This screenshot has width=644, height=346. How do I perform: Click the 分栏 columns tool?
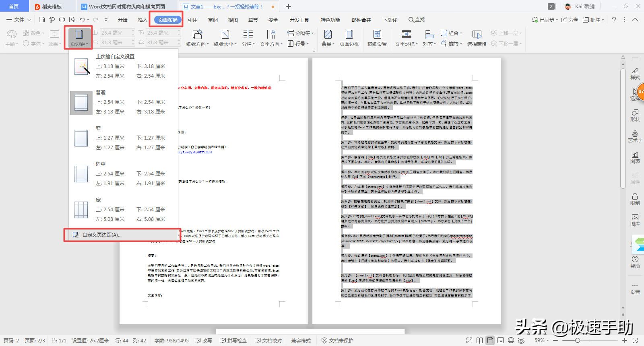point(248,38)
